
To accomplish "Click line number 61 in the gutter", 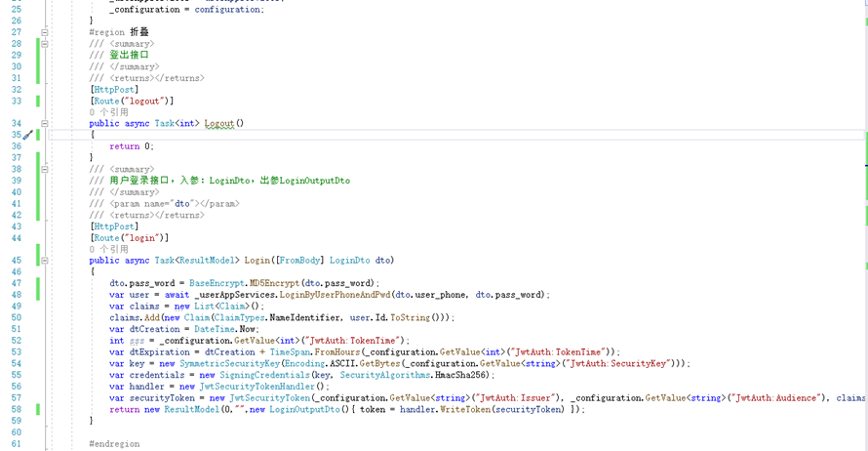I will (x=17, y=444).
